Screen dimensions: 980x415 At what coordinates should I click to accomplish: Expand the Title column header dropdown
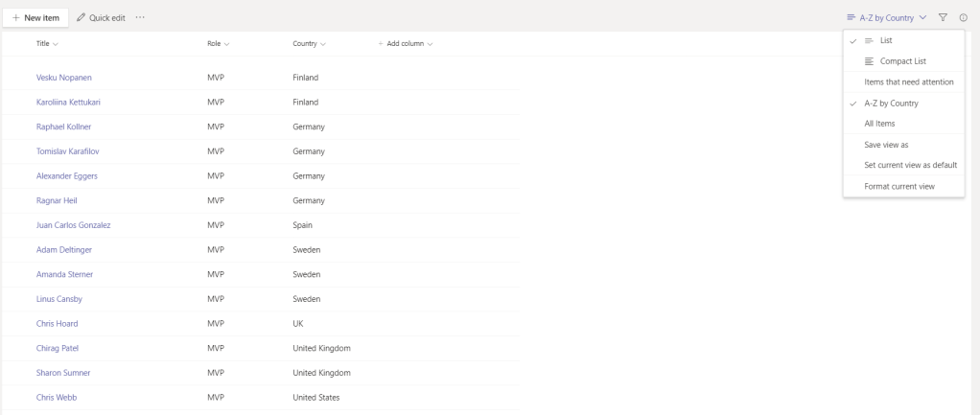click(x=47, y=44)
